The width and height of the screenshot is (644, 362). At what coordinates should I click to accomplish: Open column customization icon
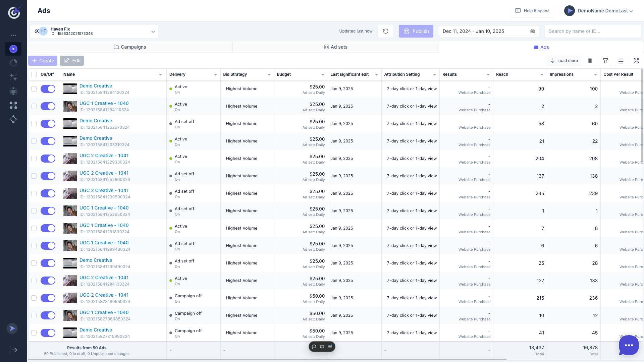pyautogui.click(x=590, y=61)
